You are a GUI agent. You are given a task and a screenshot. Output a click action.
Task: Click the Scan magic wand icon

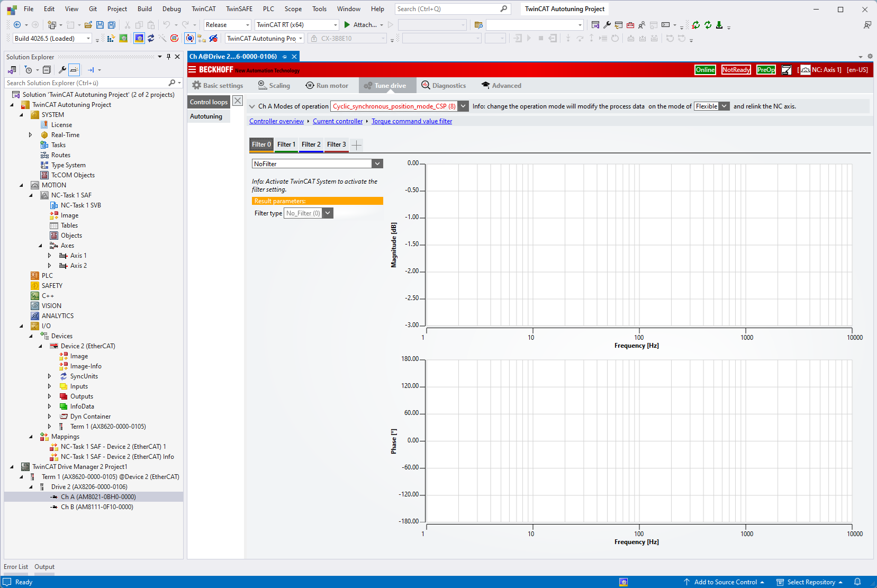[x=162, y=38]
